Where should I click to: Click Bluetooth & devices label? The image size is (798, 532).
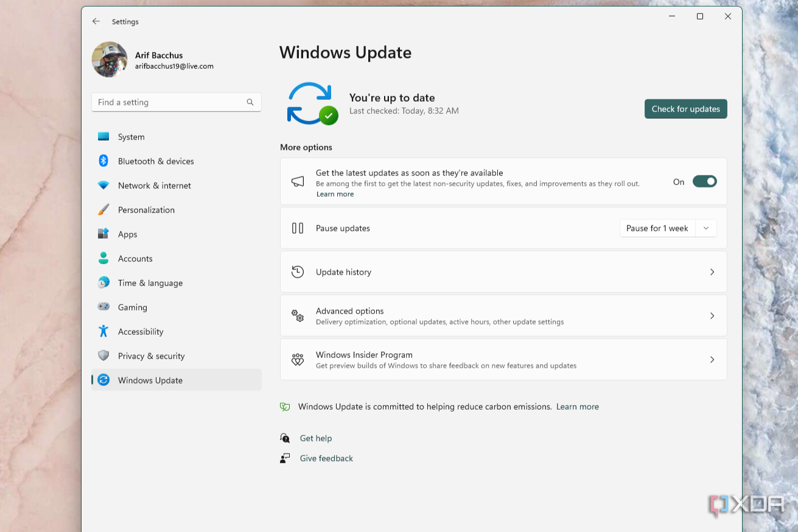pos(156,161)
